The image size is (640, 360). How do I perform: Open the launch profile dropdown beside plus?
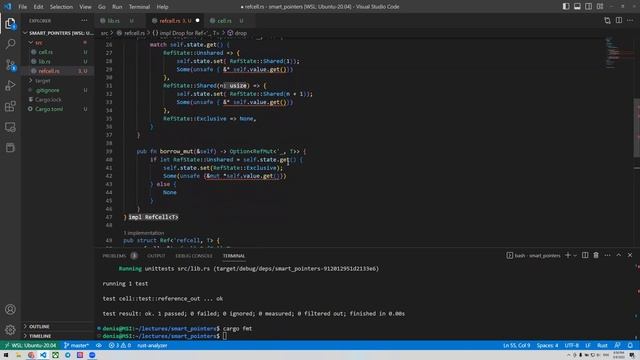click(575, 256)
